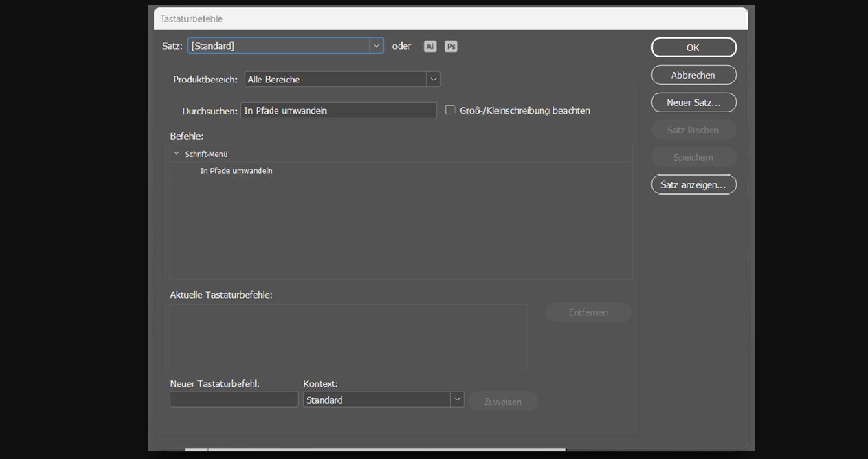This screenshot has width=868, height=459.
Task: Click the Neuer Satz... button
Action: point(693,102)
